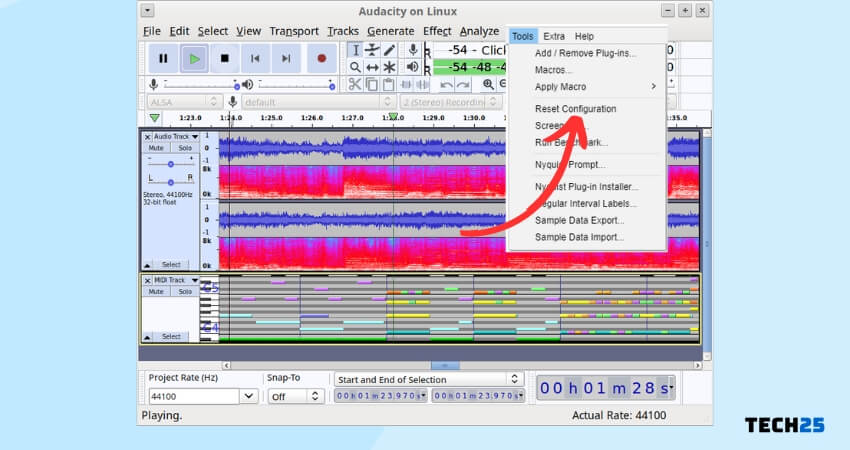Adjust the Audio Track gain slider
This screenshot has width=850, height=450.
171,163
